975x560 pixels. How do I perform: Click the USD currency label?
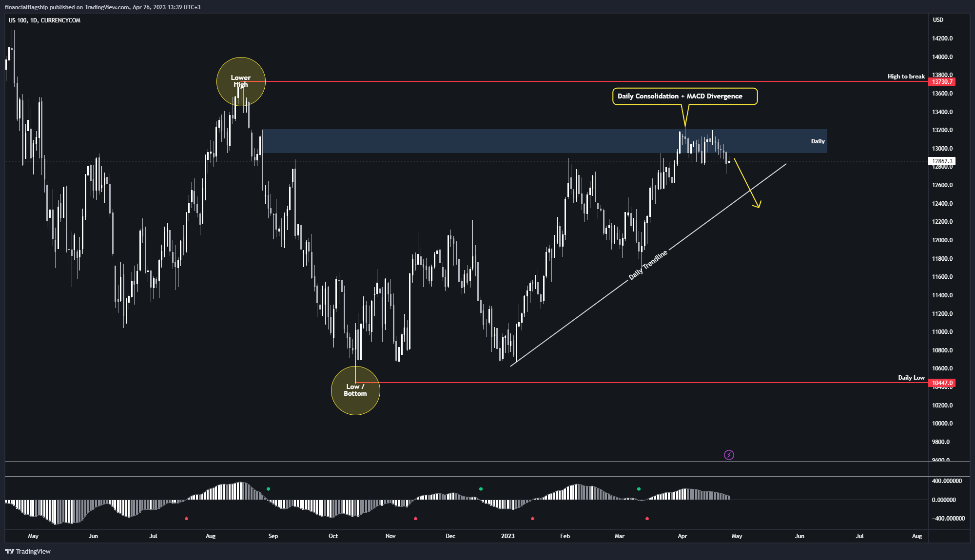[x=938, y=20]
